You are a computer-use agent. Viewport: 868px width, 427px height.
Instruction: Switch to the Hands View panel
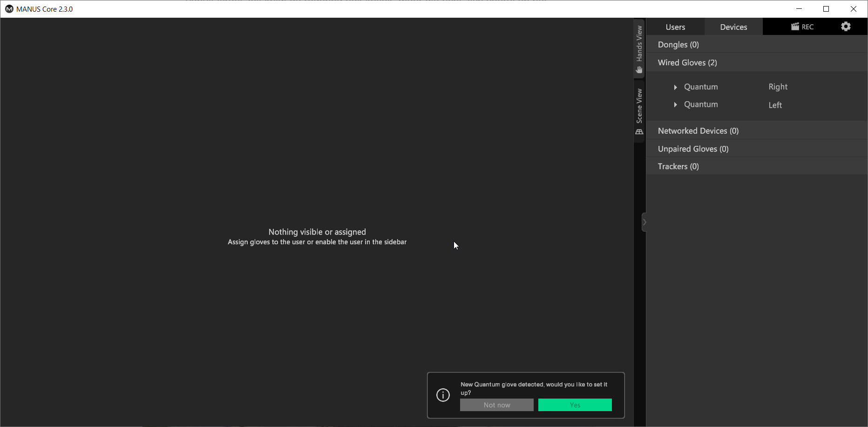tap(639, 49)
